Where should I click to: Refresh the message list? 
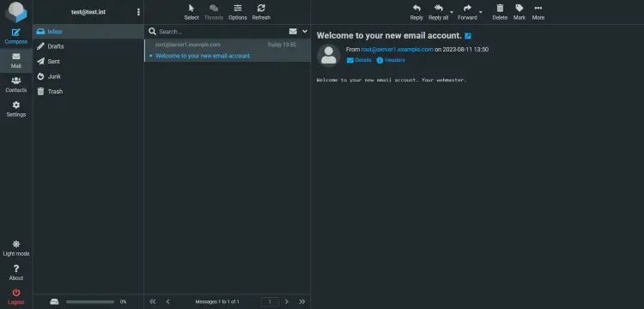click(x=261, y=12)
